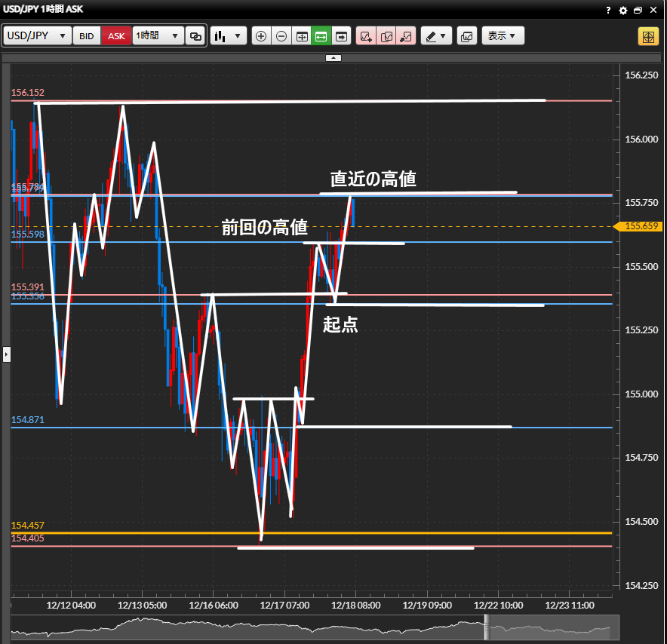
Task: Collapse the toolbar with the top arrow
Action: [x=333, y=57]
